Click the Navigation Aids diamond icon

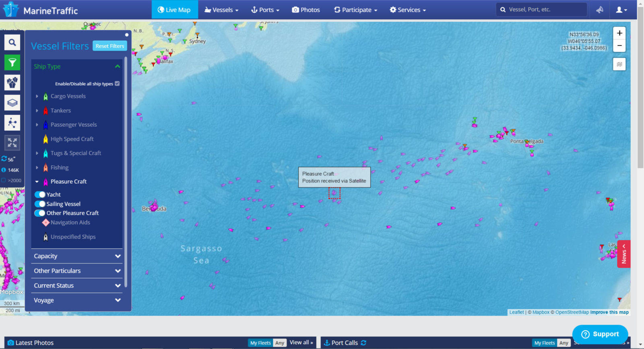pos(45,222)
